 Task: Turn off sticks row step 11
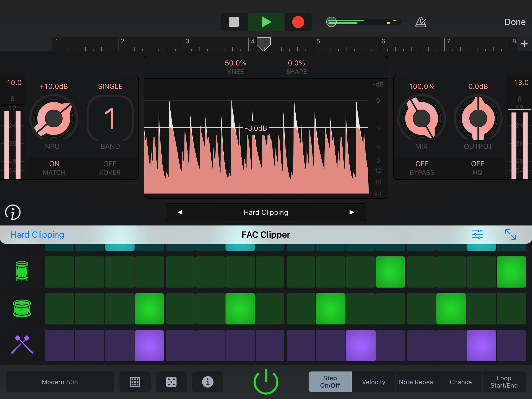pyautogui.click(x=361, y=345)
